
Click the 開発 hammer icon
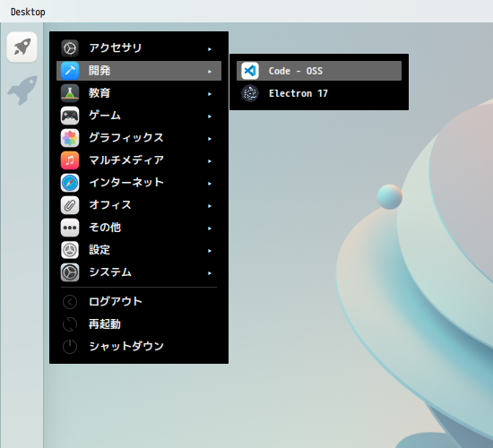[x=70, y=71]
